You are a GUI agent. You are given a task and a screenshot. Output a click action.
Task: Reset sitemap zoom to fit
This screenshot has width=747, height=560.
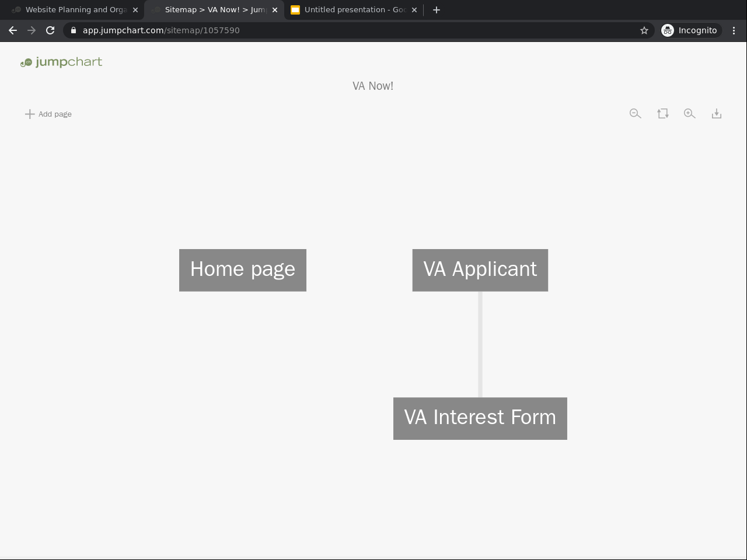tap(663, 114)
